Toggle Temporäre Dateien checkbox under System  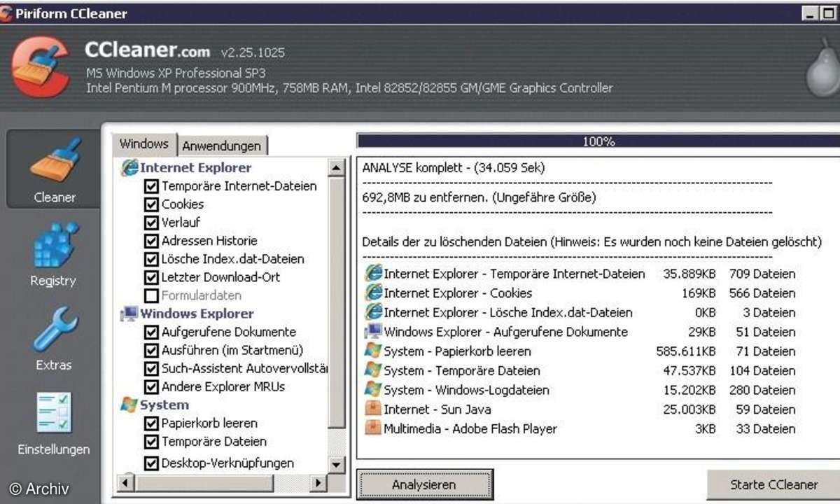(150, 442)
